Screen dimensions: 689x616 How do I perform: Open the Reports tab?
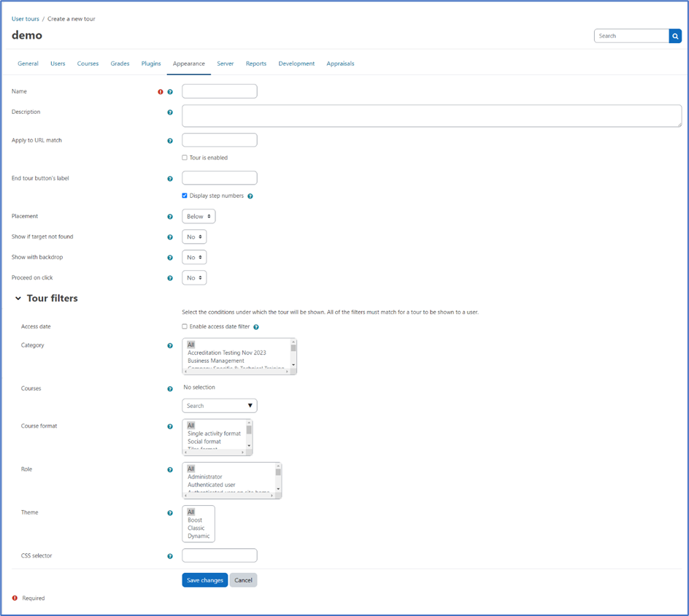click(x=256, y=63)
